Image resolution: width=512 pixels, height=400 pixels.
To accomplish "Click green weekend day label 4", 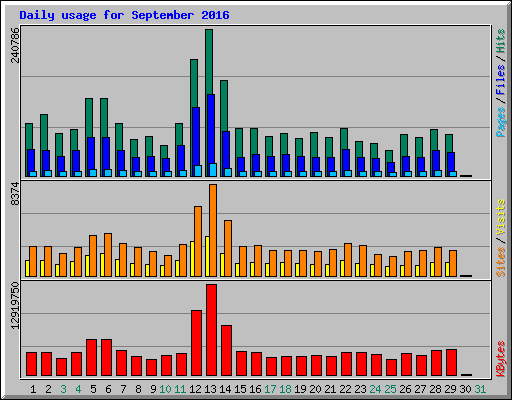I will 78,389.
